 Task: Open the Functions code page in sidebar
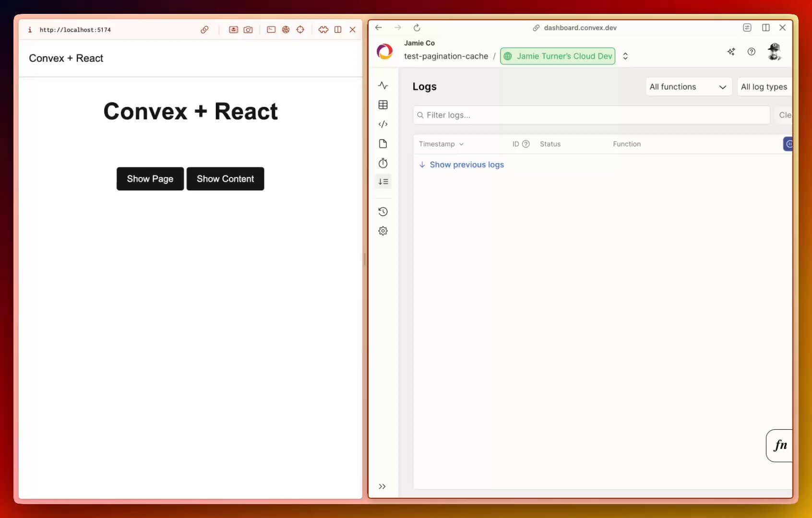[x=383, y=124]
